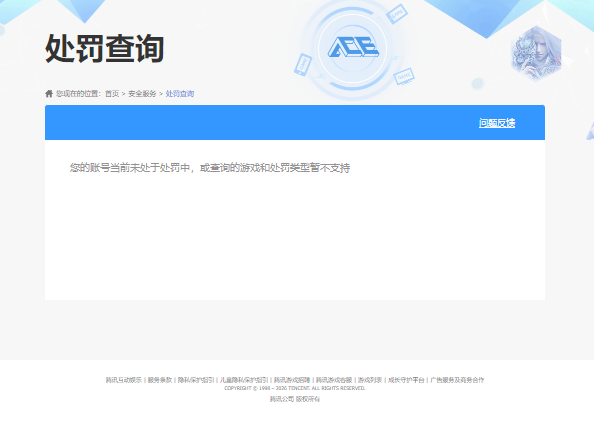
Task: Click the 您的账号当前未处于处罚中 message text
Action: [210, 167]
